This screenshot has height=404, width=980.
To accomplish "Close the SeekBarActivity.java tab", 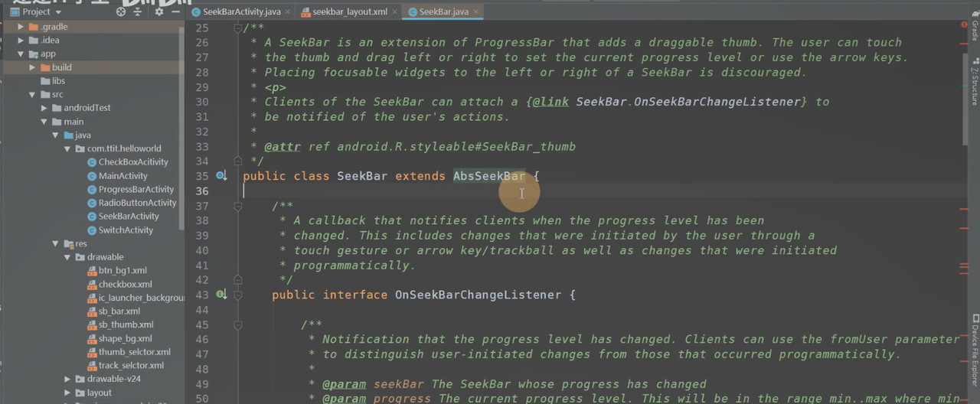I will point(288,12).
